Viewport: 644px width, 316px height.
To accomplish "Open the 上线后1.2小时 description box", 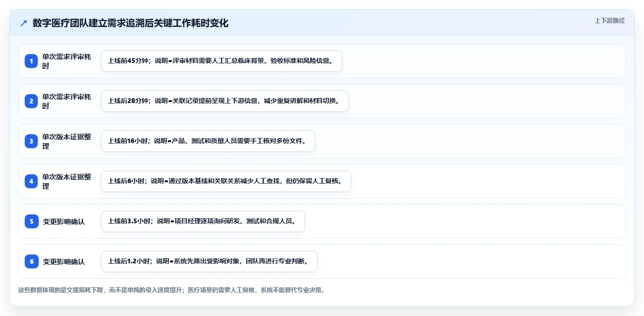I will (209, 261).
